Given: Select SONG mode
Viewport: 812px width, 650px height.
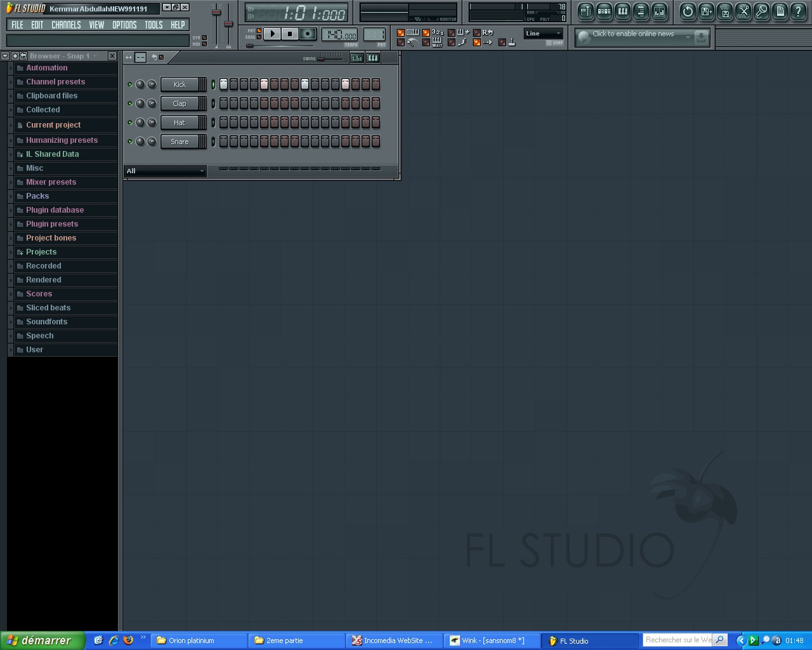Looking at the screenshot, I should click(x=259, y=37).
